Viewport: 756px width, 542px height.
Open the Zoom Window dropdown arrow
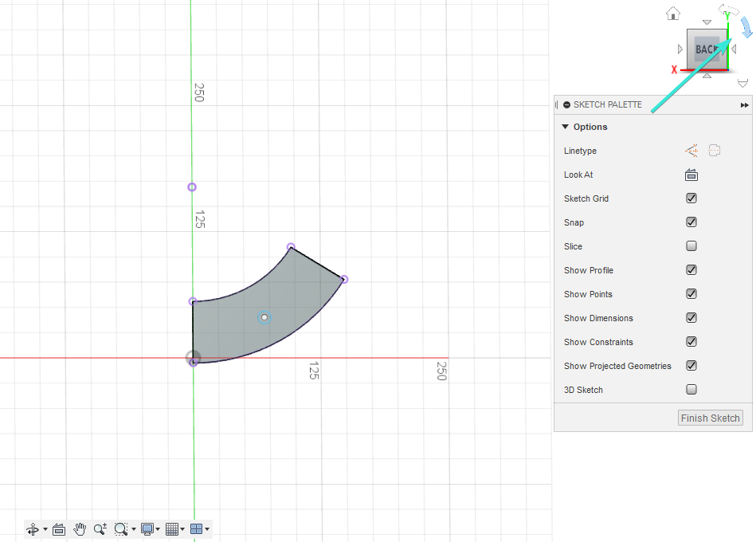coord(134,529)
